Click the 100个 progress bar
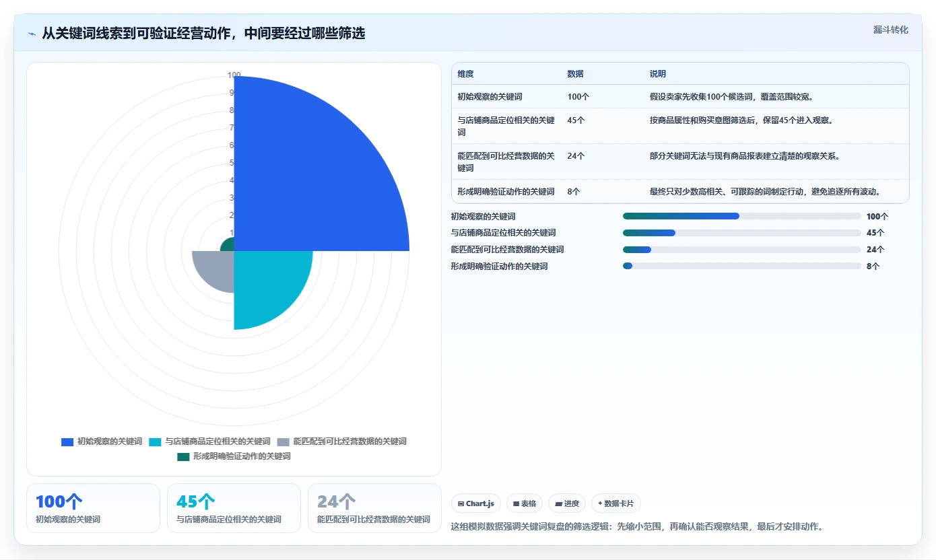936x560 pixels. tap(742, 216)
